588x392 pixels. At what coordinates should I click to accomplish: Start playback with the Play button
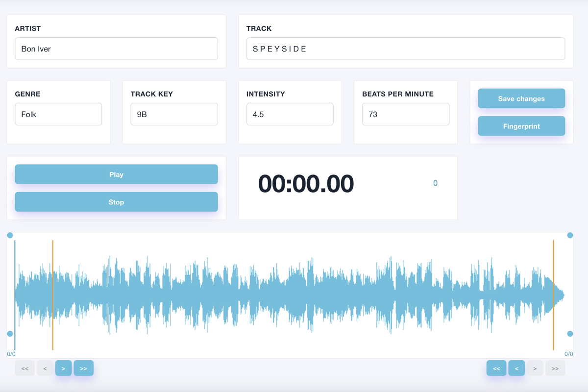(116, 174)
